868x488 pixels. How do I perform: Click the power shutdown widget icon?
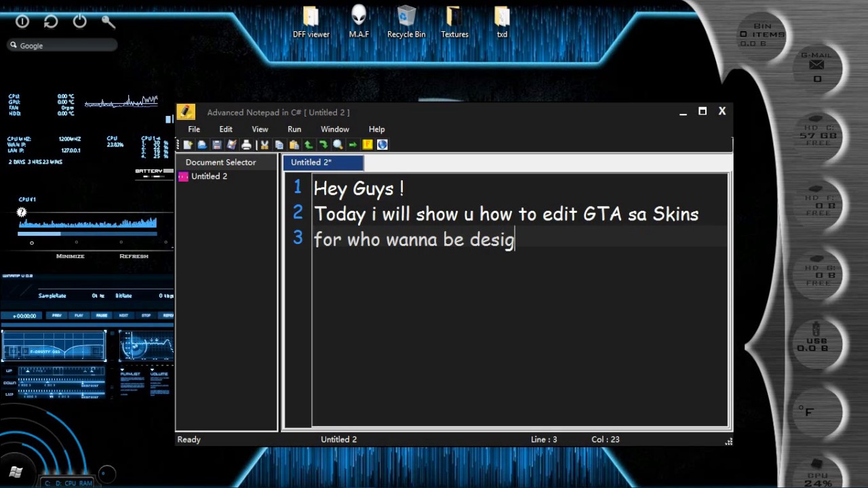click(80, 22)
